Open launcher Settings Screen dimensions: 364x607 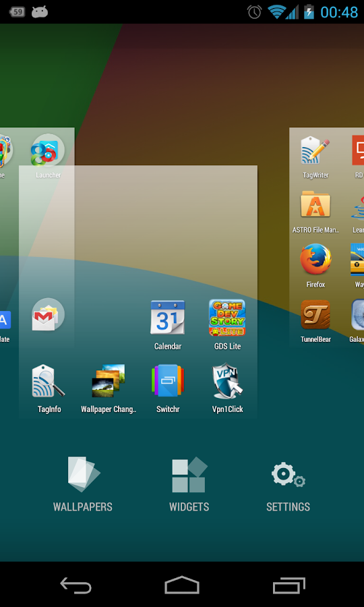point(289,485)
